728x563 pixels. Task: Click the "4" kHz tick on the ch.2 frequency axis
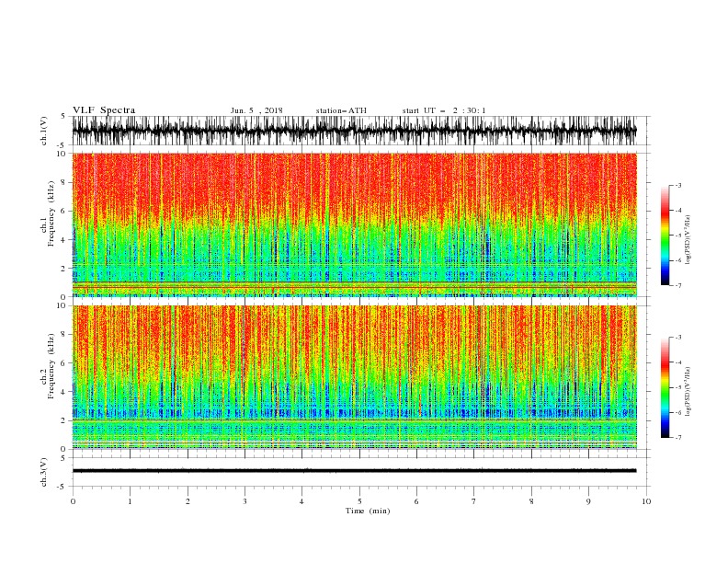click(63, 392)
